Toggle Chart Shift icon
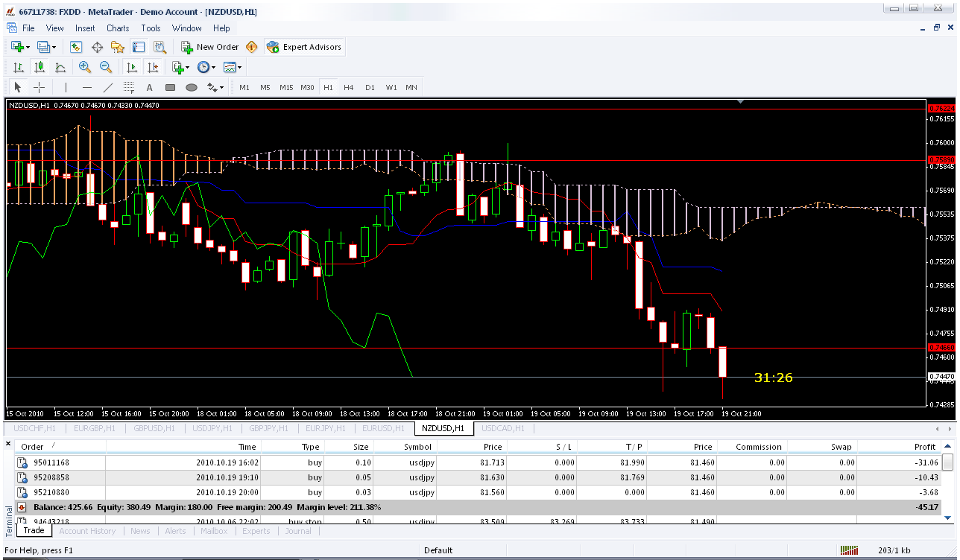Screen dimensions: 960x560 (x=152, y=67)
